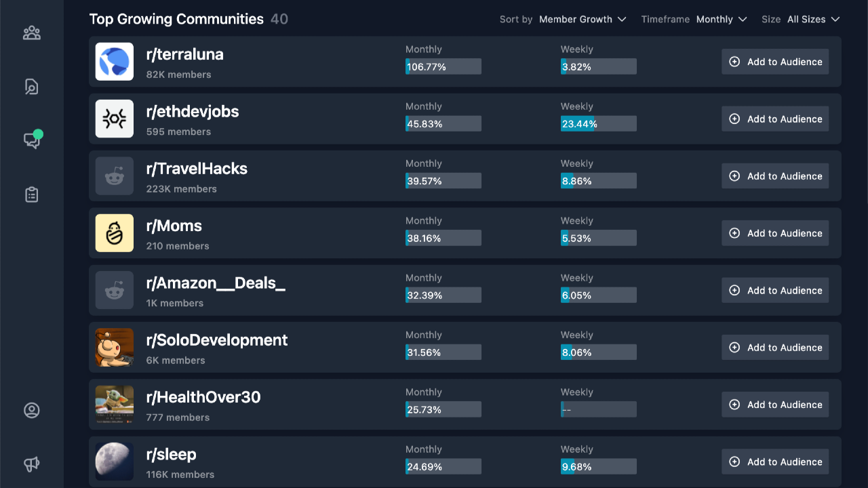Click the 777 members text
868x488 pixels.
(x=178, y=418)
